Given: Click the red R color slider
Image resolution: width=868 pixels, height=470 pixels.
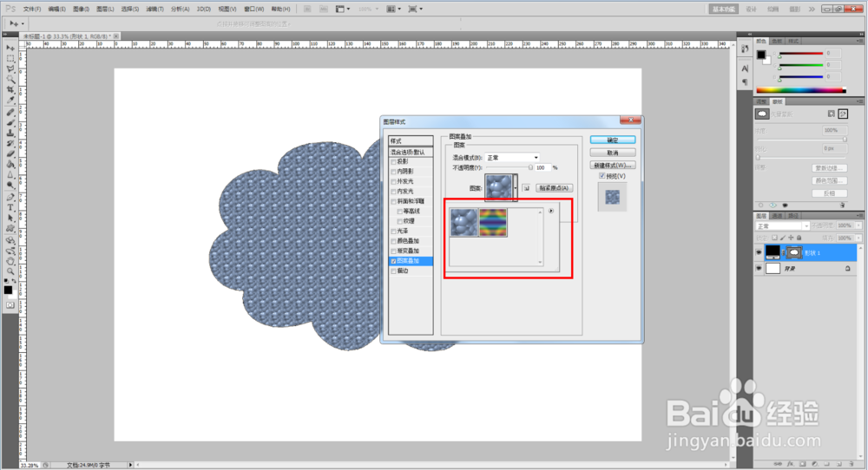Looking at the screenshot, I should (800, 54).
